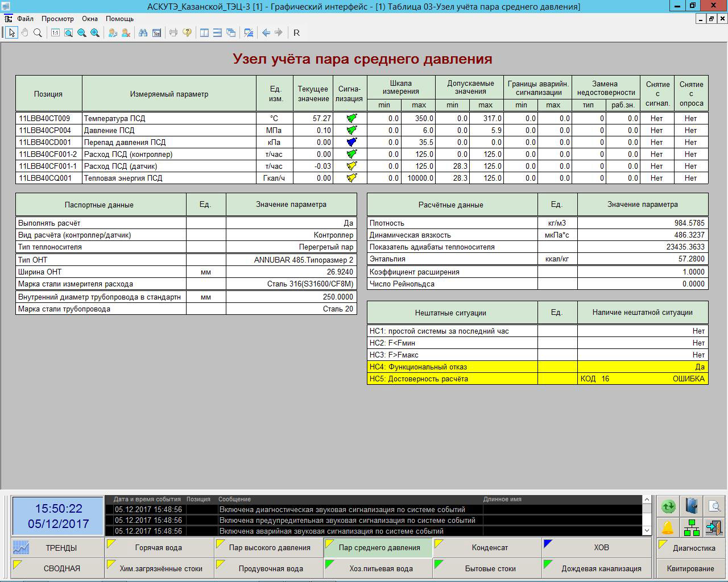Go back with the left arrow
Screen dimensions: 728x582
click(x=266, y=32)
